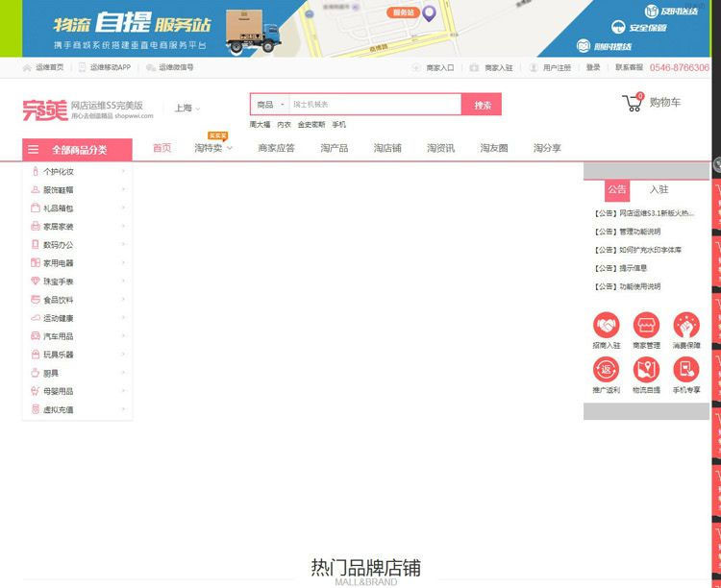Screen dimensions: 721x588
Task: Click the 周大福 hot search keyword
Action: (260, 125)
